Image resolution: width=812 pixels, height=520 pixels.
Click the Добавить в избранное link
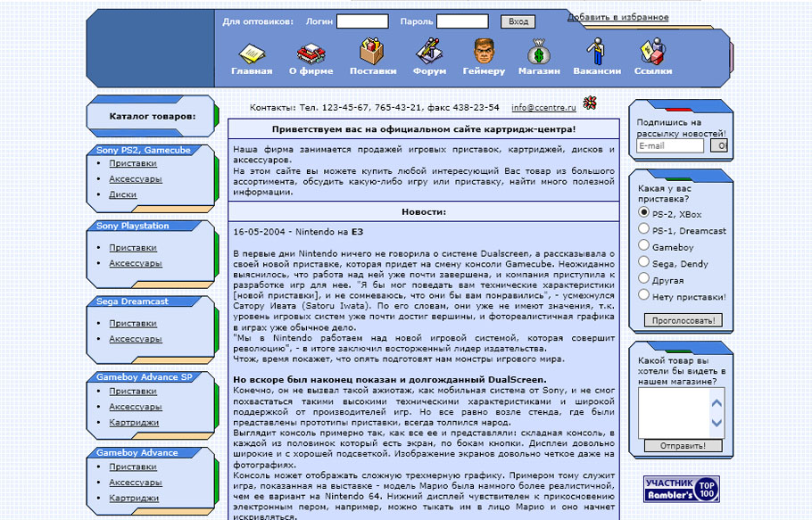coord(617,17)
